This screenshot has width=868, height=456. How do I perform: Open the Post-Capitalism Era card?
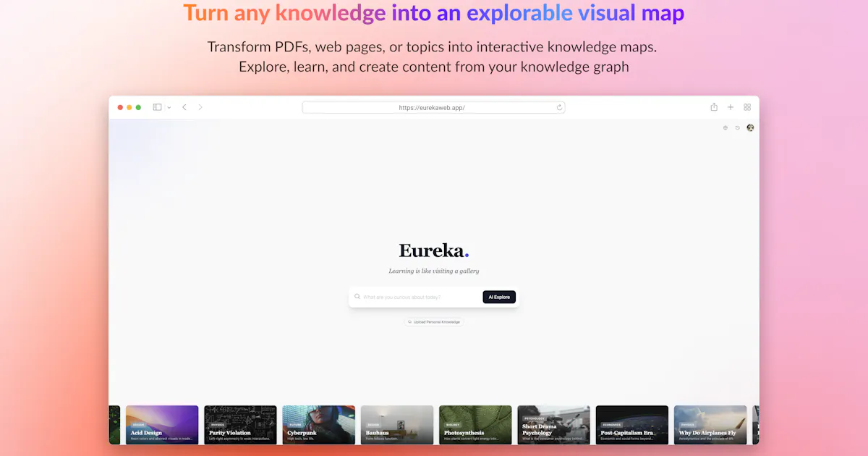point(632,425)
